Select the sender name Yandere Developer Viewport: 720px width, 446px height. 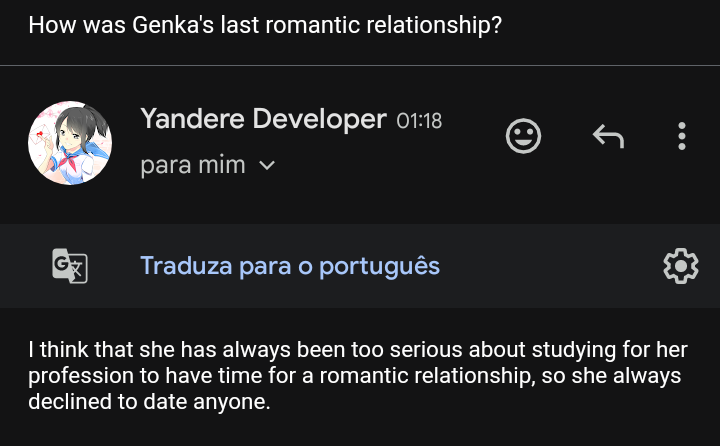[x=263, y=119]
